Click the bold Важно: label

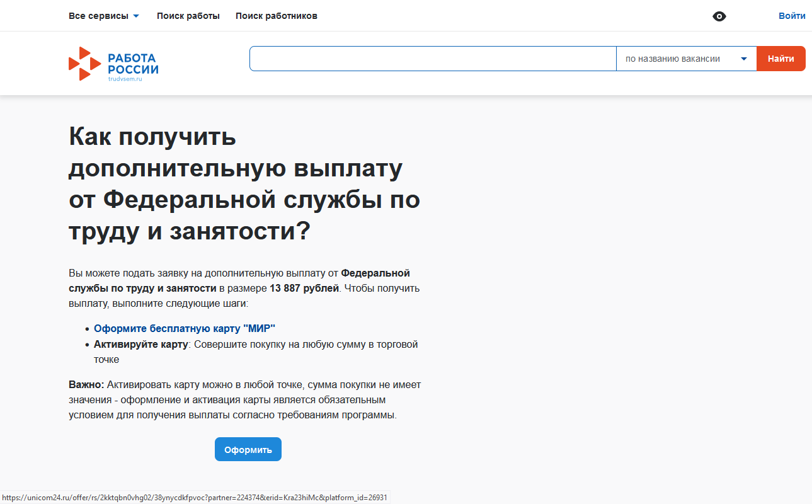86,384
